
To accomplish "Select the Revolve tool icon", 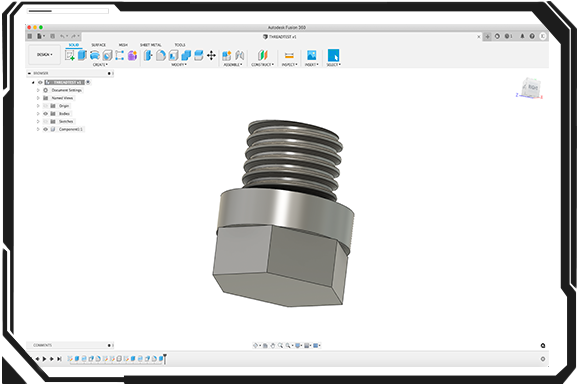I will pyautogui.click(x=95, y=56).
